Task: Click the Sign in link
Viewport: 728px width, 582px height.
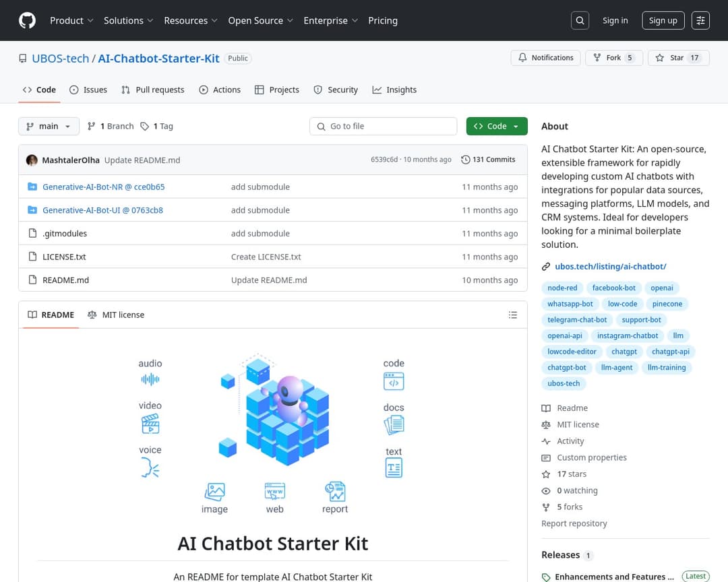Action: pyautogui.click(x=615, y=20)
